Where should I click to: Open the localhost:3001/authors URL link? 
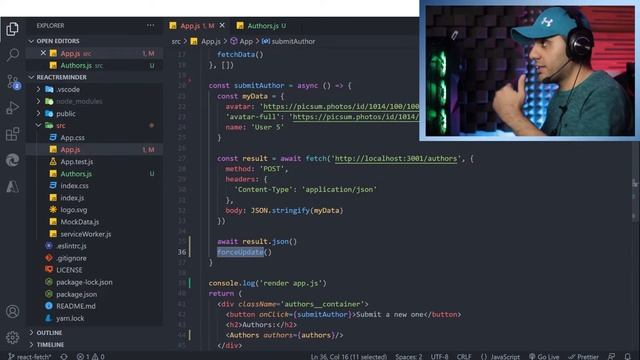(396, 158)
